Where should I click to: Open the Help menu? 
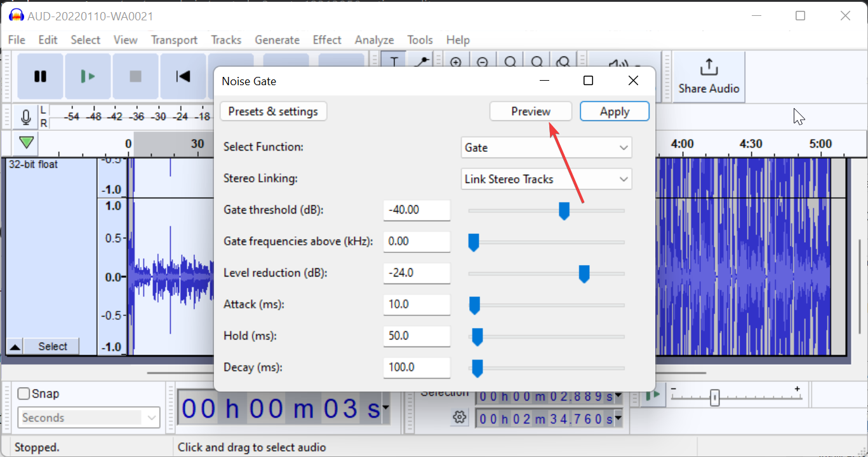click(x=457, y=39)
